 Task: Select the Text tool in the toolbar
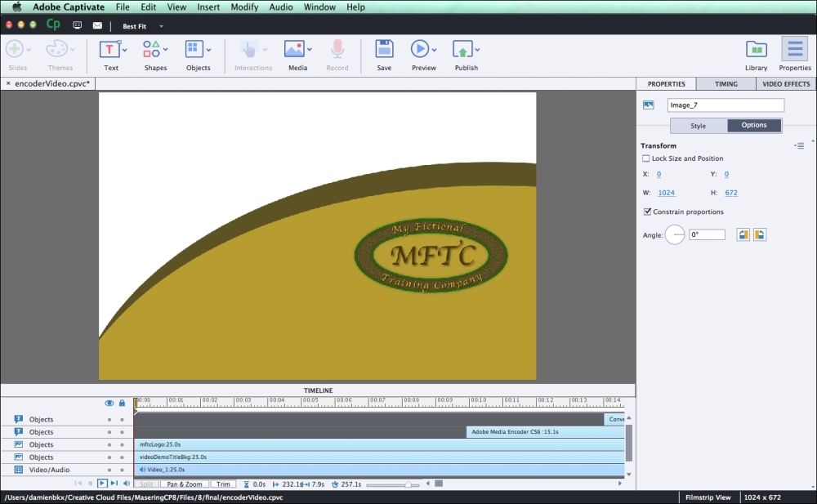109,49
